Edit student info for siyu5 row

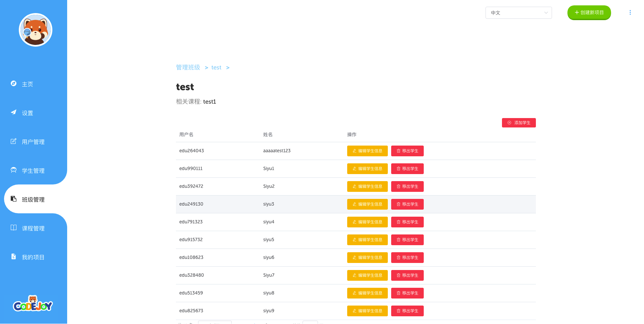367,240
